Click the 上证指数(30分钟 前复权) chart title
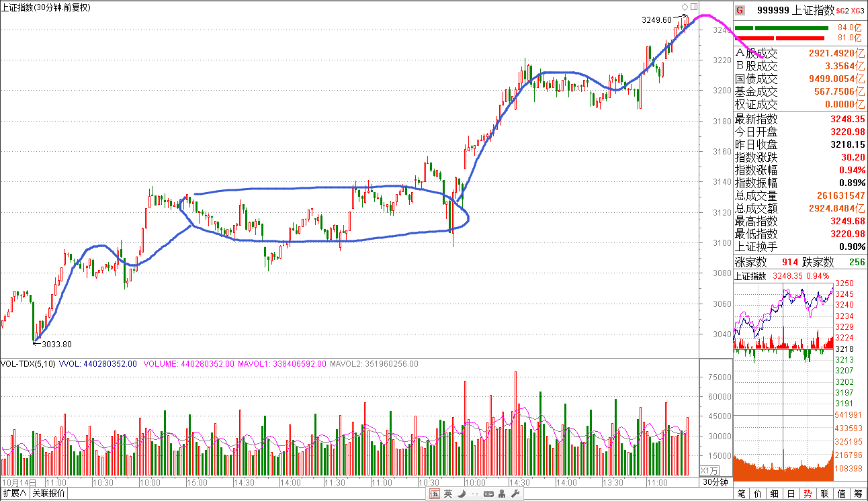The width and height of the screenshot is (868, 501). coord(46,7)
